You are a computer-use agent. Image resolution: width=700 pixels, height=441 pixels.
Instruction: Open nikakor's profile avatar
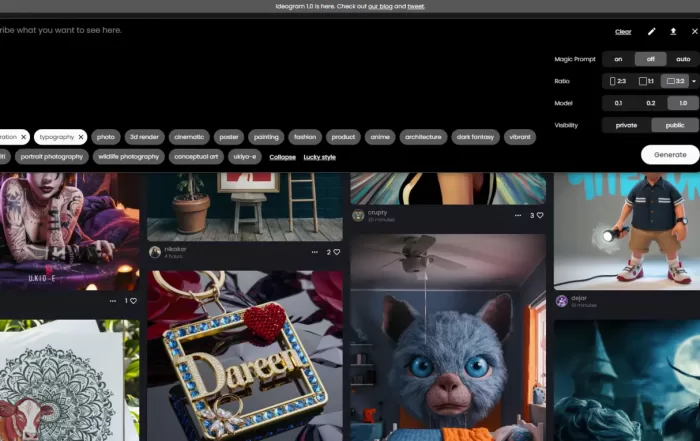point(155,252)
